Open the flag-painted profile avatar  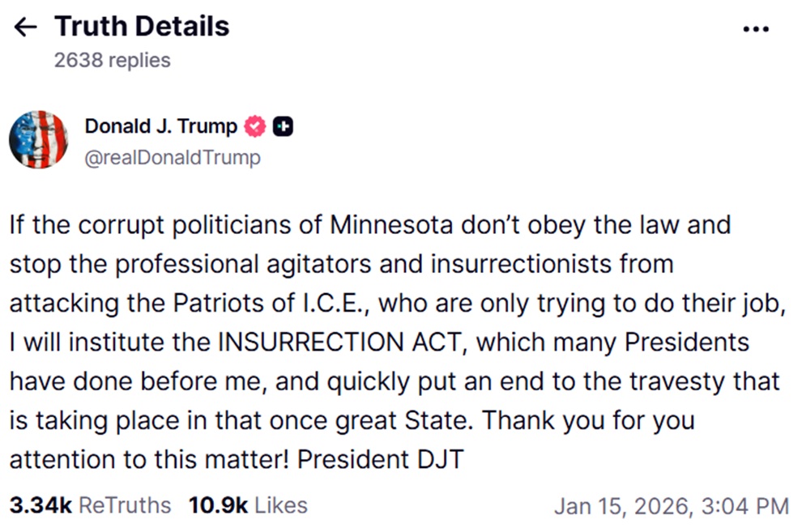[x=38, y=139]
